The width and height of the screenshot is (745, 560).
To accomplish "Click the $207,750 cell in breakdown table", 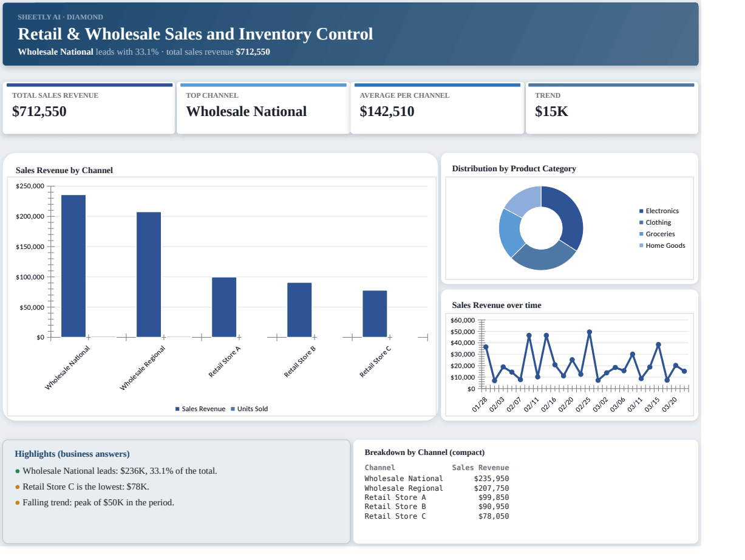I will [x=491, y=488].
